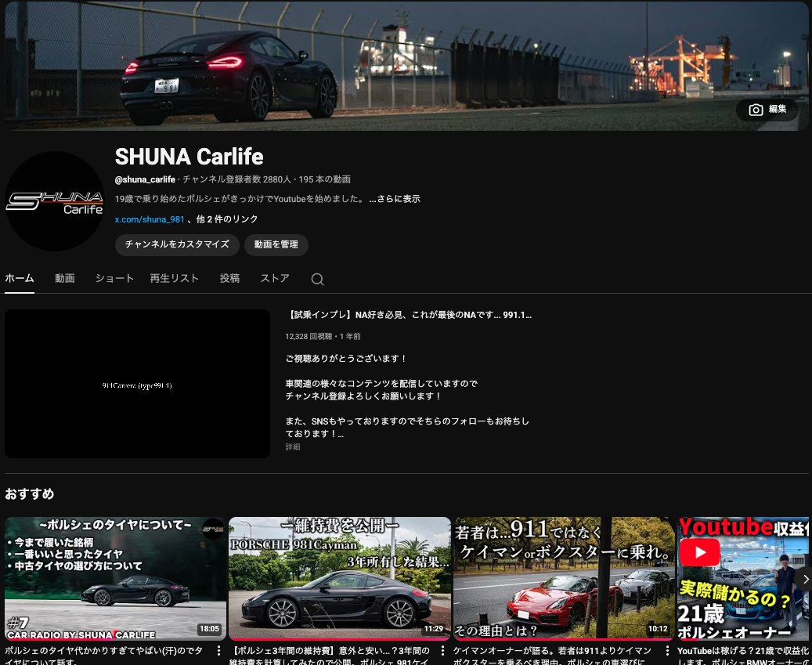
Task: Open channel search magnifier icon
Action: [317, 279]
